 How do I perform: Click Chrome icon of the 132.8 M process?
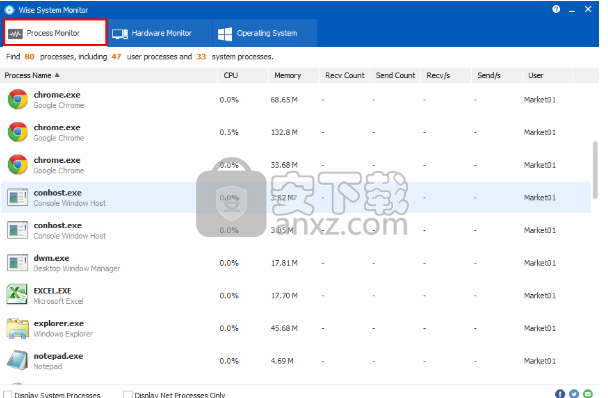point(18,132)
